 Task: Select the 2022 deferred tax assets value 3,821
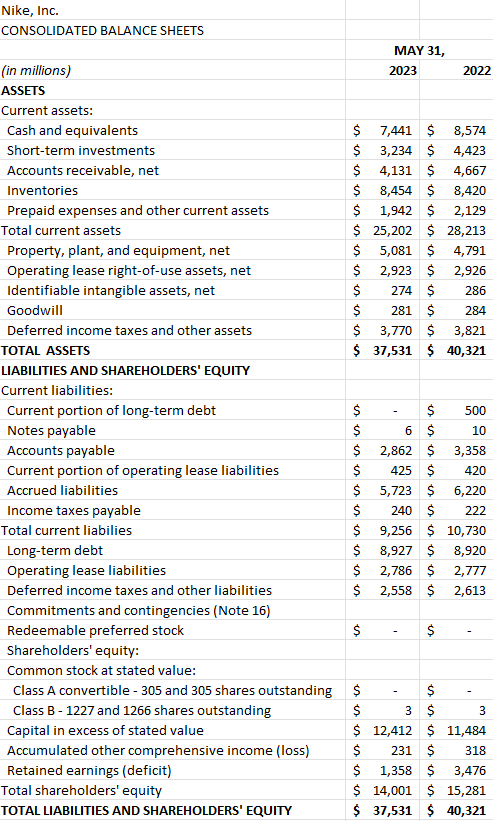(x=470, y=330)
